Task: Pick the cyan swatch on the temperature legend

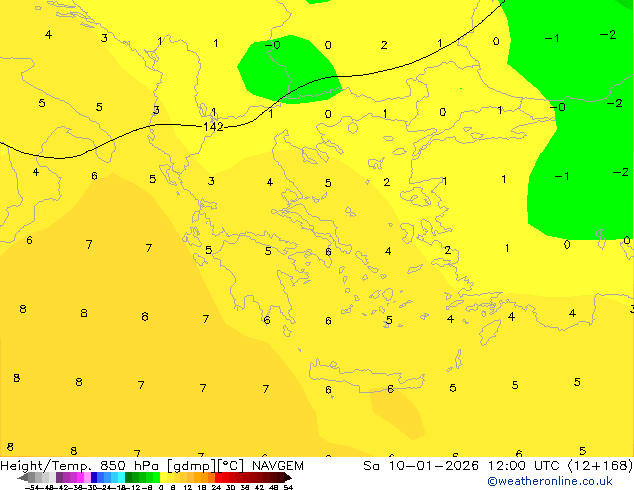Action: click(122, 477)
